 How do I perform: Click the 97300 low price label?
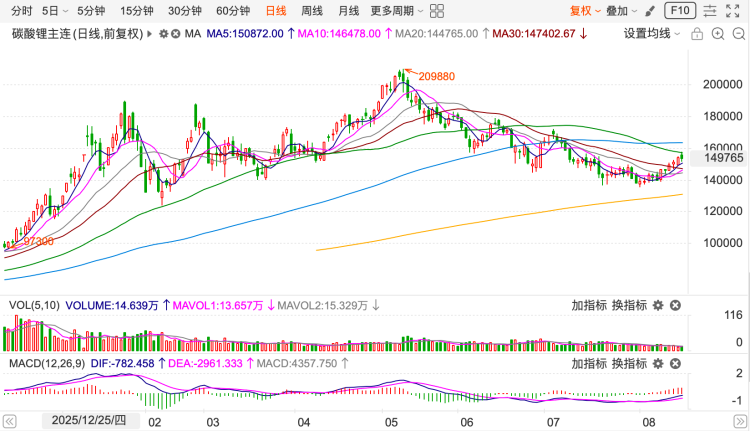pos(38,242)
